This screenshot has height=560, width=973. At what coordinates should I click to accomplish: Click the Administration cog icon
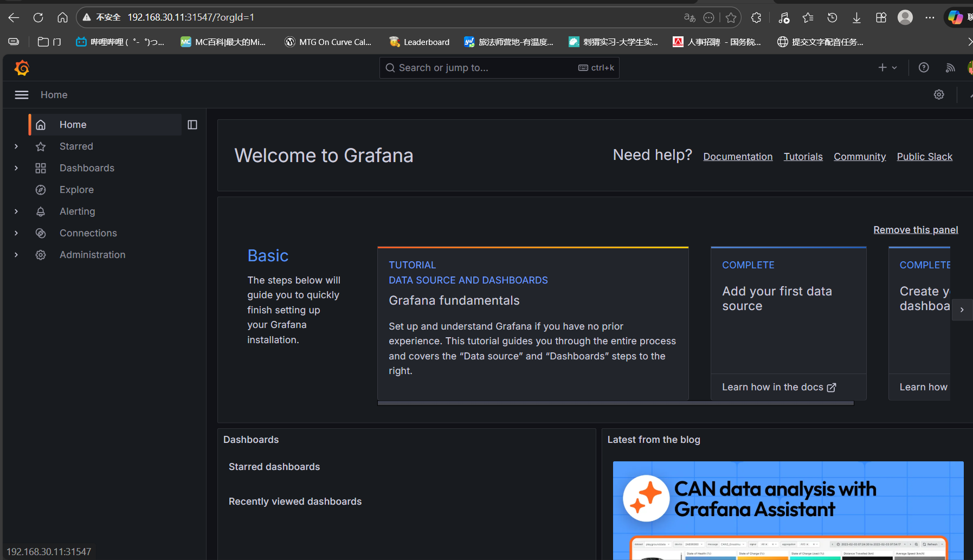[x=41, y=255]
